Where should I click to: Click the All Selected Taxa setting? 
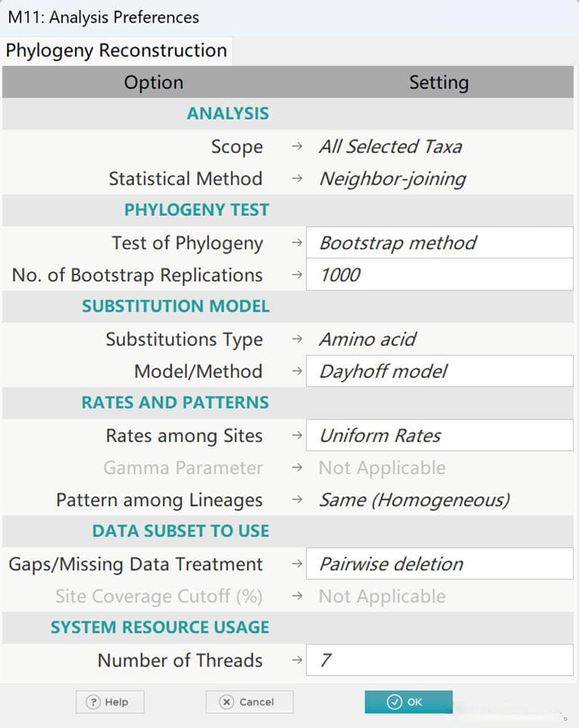click(390, 146)
